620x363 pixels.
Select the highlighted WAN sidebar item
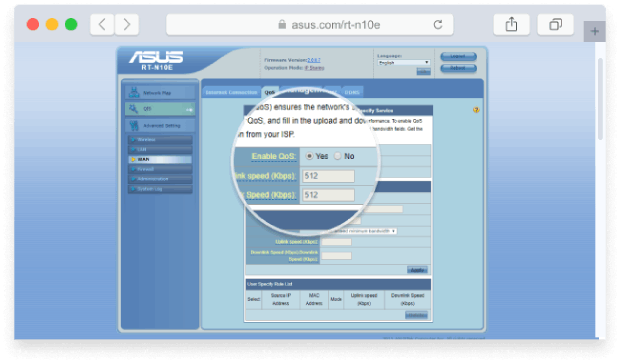click(x=160, y=159)
